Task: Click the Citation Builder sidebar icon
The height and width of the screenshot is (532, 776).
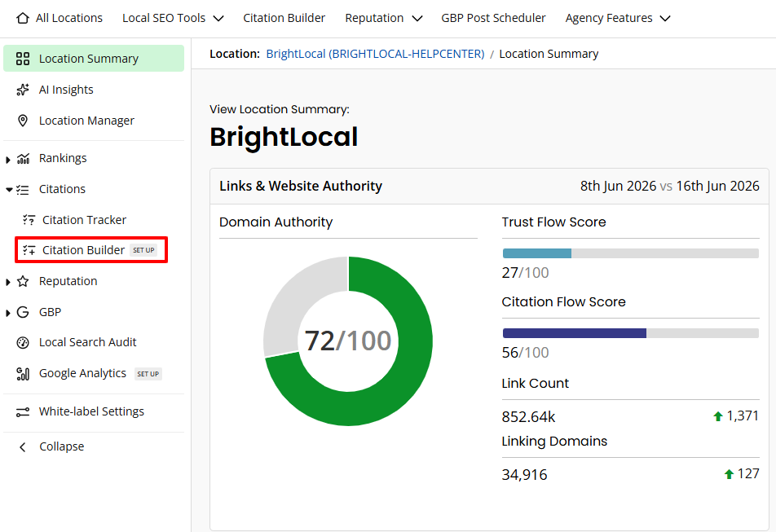Action: tap(29, 250)
